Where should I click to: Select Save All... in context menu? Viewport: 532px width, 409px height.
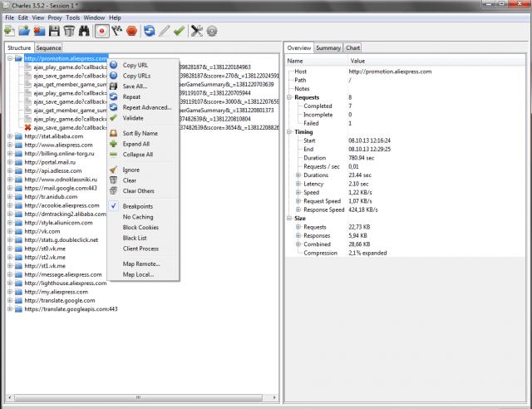point(143,86)
